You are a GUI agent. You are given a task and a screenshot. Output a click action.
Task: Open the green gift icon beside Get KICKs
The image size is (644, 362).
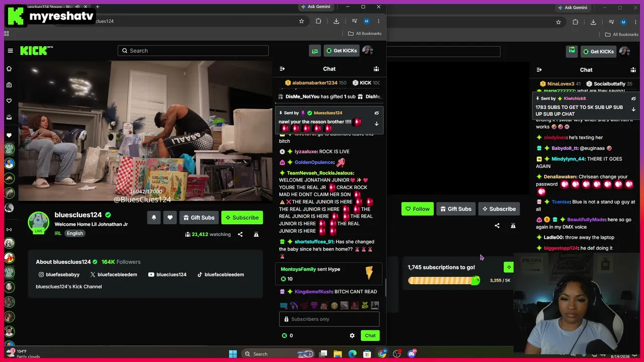[315, 51]
